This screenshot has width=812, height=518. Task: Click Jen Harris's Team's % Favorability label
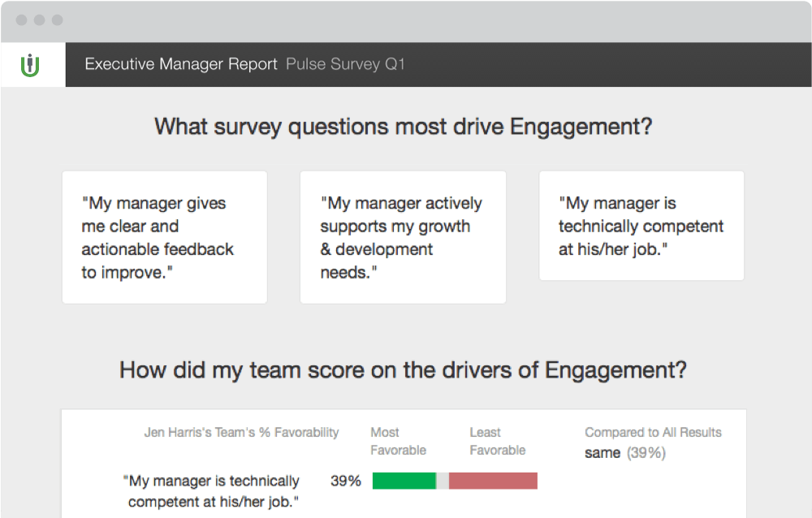[x=241, y=433]
